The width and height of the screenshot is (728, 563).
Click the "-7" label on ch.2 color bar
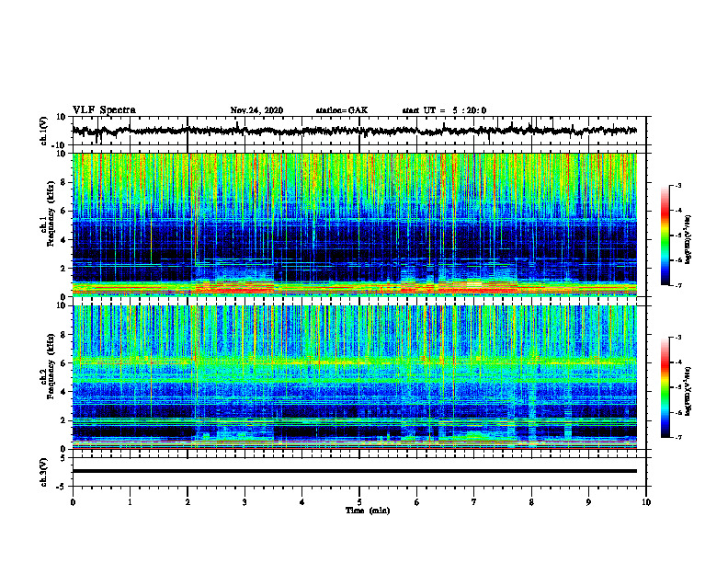click(677, 437)
